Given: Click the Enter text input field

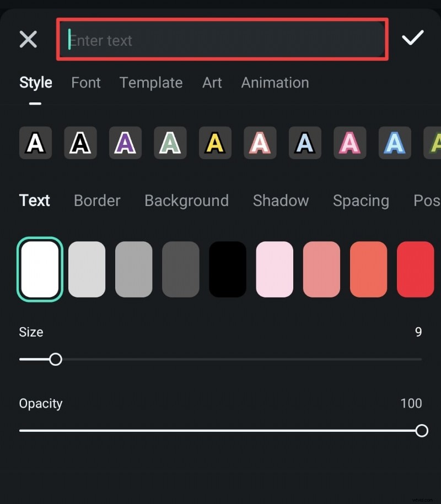Looking at the screenshot, I should (x=220, y=40).
